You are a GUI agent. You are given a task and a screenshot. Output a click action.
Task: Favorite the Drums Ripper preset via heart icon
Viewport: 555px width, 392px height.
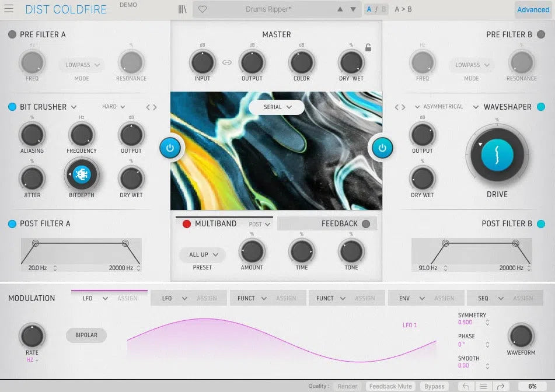202,9
